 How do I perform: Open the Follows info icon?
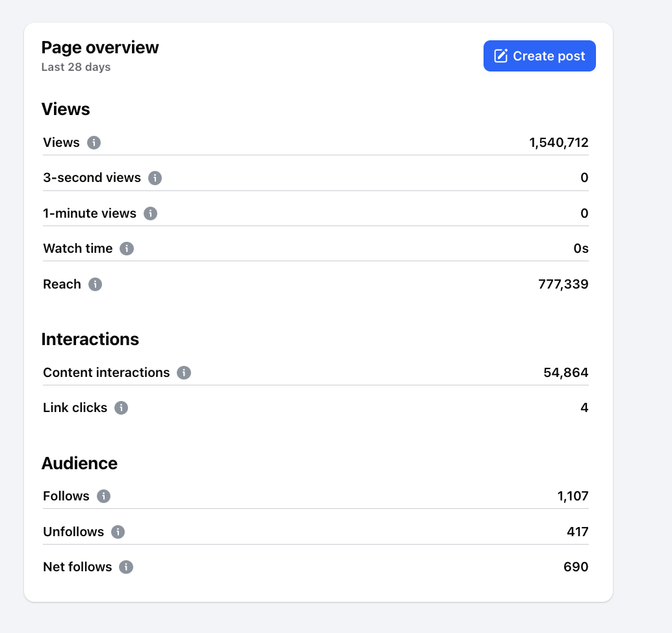[104, 497]
